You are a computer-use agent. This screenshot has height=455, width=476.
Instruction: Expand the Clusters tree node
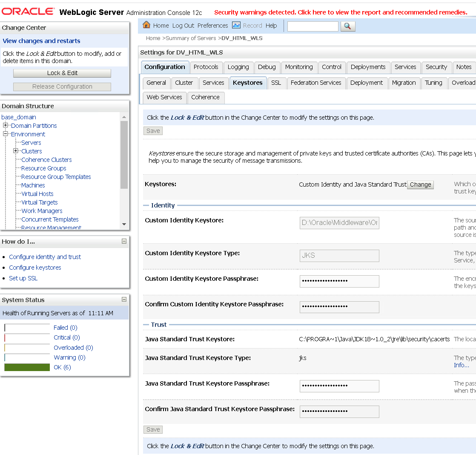(15, 151)
